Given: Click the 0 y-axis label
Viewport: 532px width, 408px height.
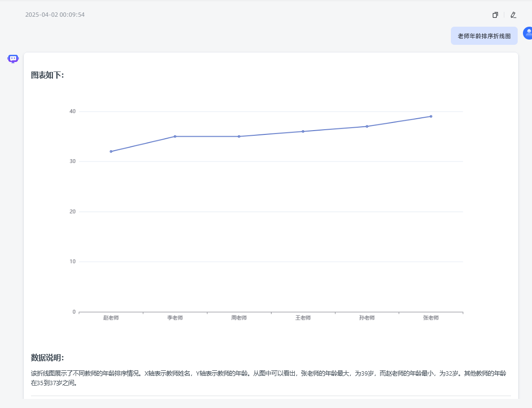Looking at the screenshot, I should (x=74, y=312).
